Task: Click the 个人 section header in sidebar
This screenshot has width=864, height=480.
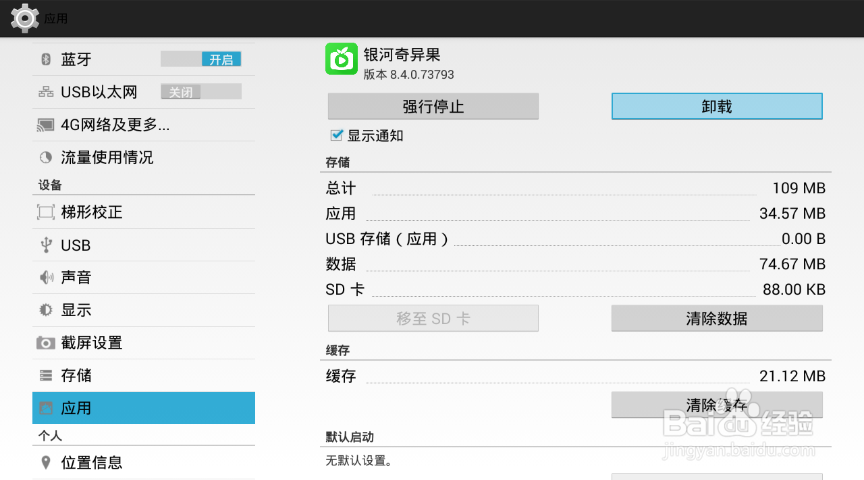Action: (x=50, y=436)
